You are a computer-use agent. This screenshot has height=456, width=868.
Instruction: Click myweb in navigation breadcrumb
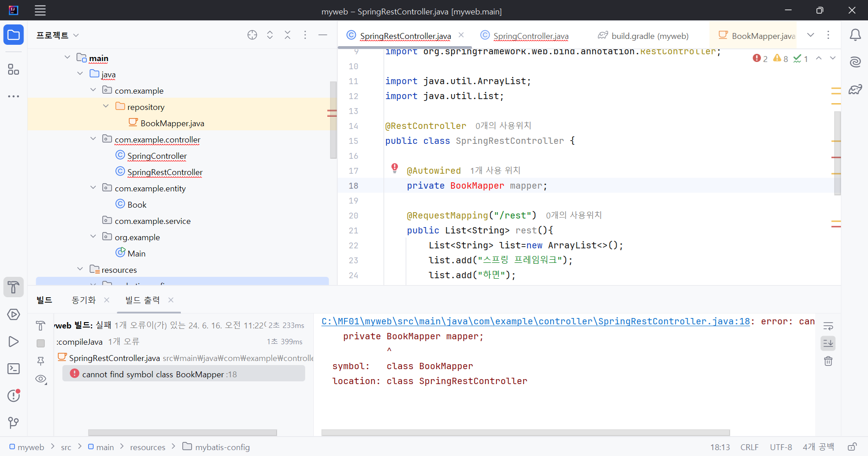click(27, 447)
